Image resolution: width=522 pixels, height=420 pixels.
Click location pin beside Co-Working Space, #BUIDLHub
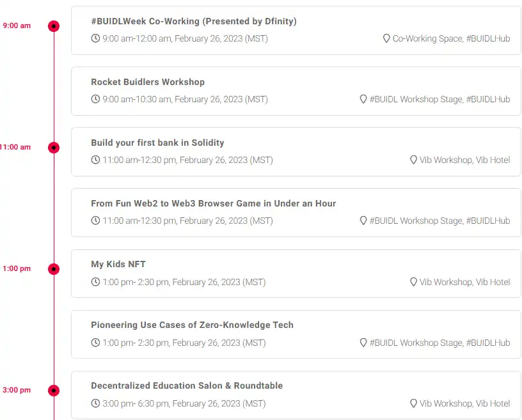[x=386, y=38]
